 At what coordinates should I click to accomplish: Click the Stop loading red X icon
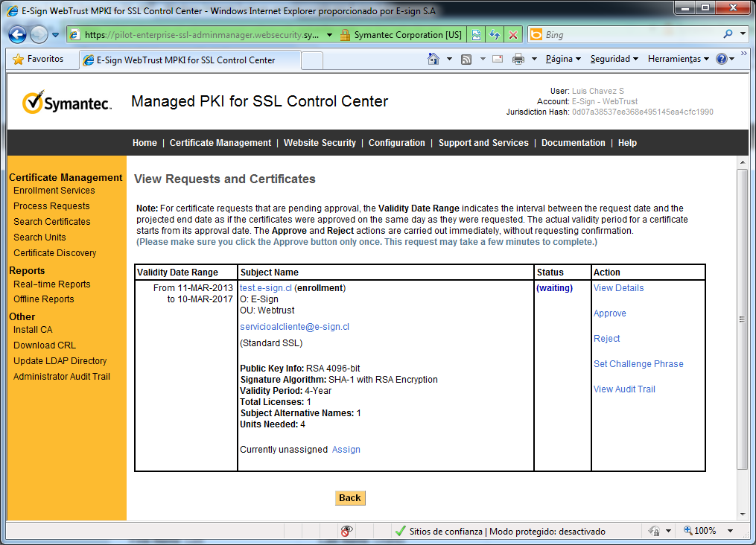point(513,35)
